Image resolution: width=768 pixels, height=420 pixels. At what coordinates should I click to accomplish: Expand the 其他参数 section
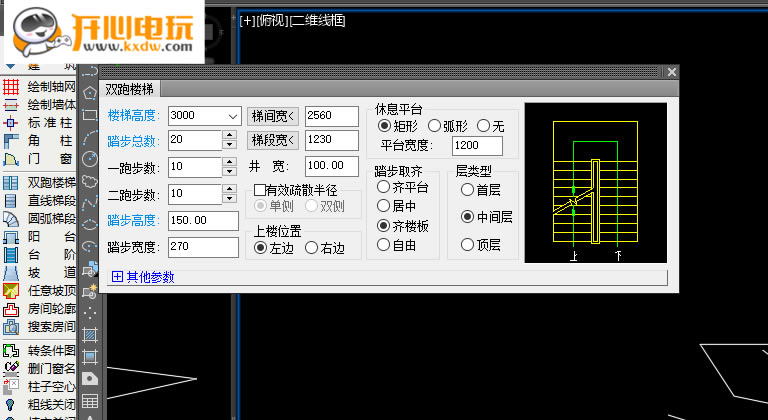(x=117, y=277)
